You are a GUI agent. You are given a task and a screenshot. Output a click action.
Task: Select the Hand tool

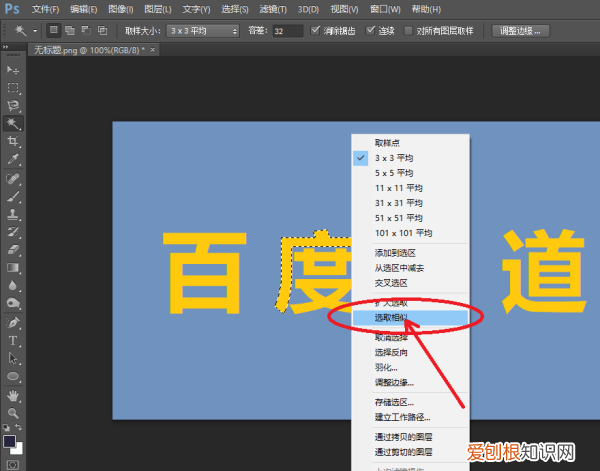(13, 396)
